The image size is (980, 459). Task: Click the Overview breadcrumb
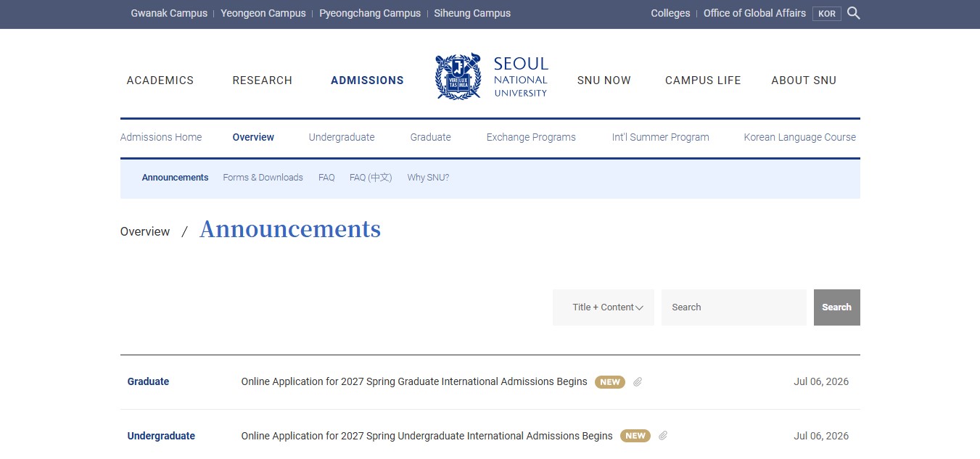click(145, 232)
